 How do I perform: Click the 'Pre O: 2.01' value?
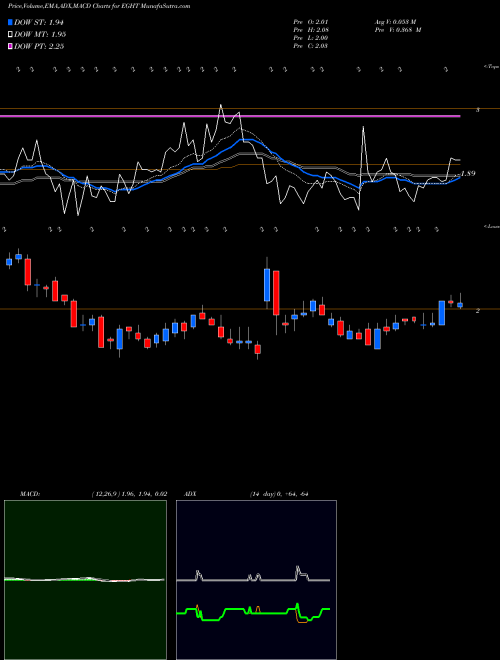click(x=311, y=22)
